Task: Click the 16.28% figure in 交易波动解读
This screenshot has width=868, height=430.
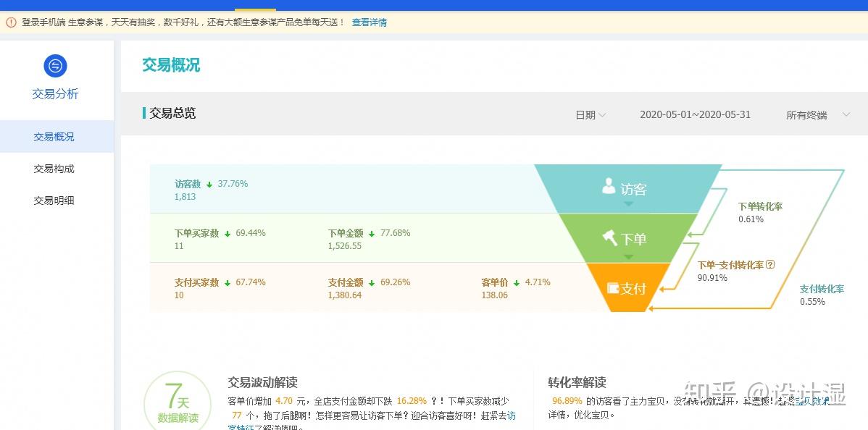Action: coord(412,401)
